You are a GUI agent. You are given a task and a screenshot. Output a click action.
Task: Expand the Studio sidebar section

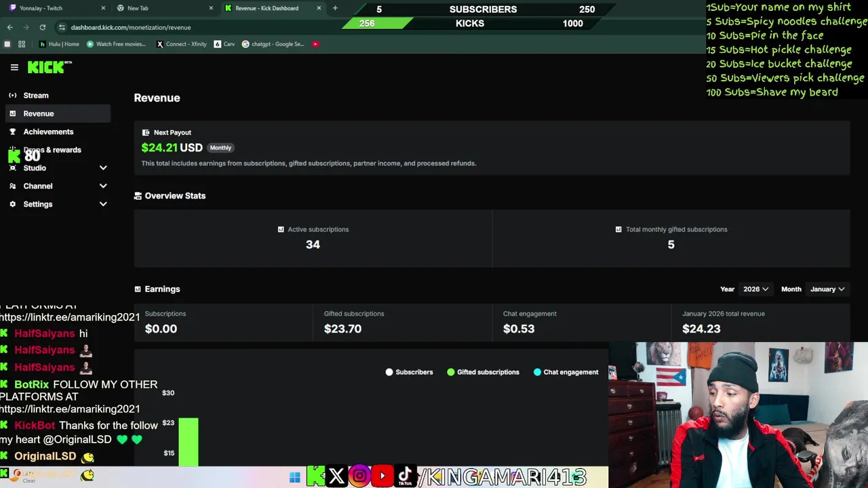click(x=103, y=168)
